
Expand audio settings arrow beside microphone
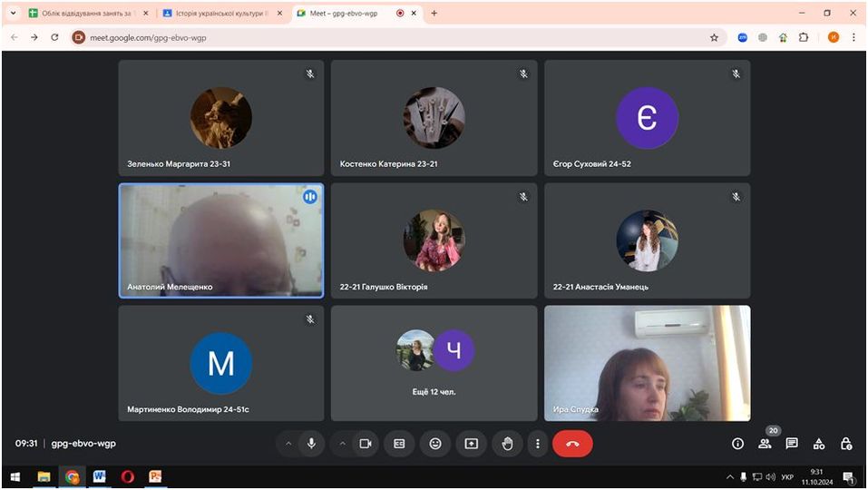click(x=288, y=444)
